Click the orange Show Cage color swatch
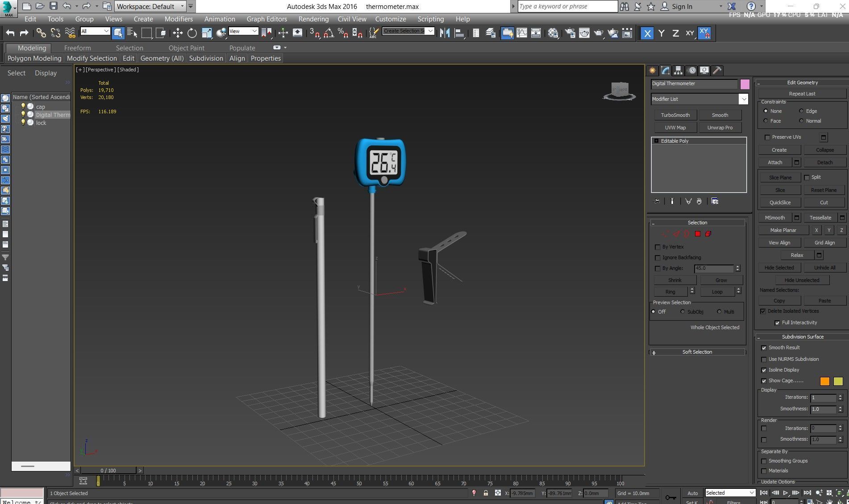Image resolution: width=849 pixels, height=504 pixels. point(824,381)
